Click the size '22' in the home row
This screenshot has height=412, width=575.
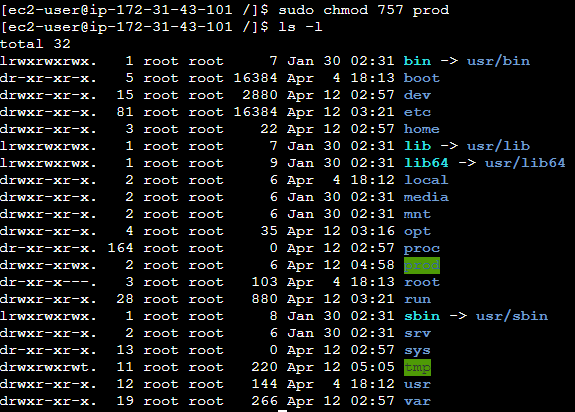pos(268,129)
